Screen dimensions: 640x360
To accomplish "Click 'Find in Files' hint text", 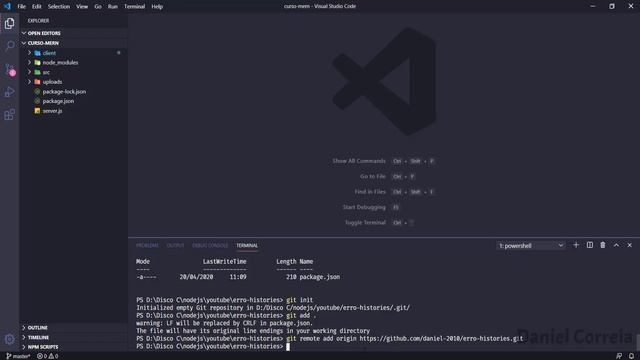I will pyautogui.click(x=370, y=192).
